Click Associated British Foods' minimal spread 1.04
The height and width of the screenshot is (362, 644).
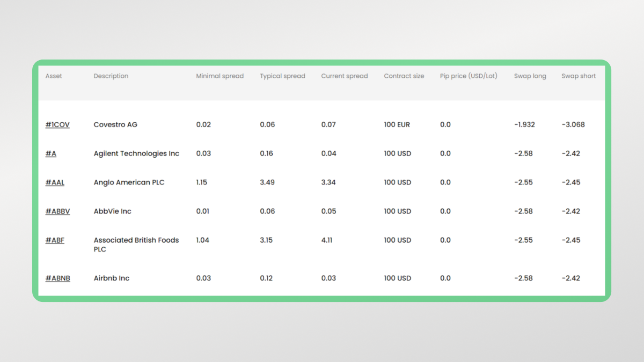[203, 240]
